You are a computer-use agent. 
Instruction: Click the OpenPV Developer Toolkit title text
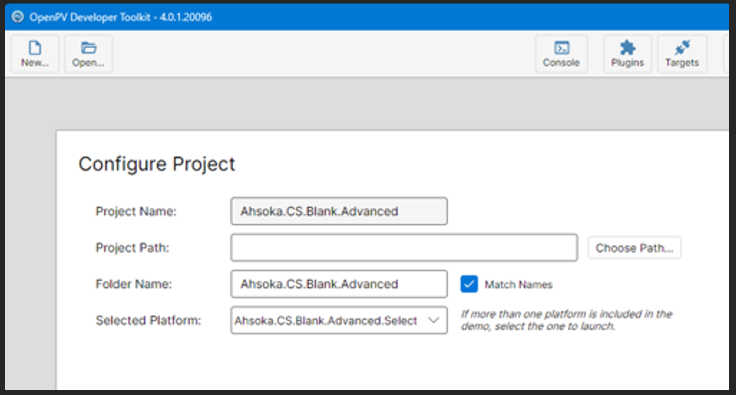(121, 17)
